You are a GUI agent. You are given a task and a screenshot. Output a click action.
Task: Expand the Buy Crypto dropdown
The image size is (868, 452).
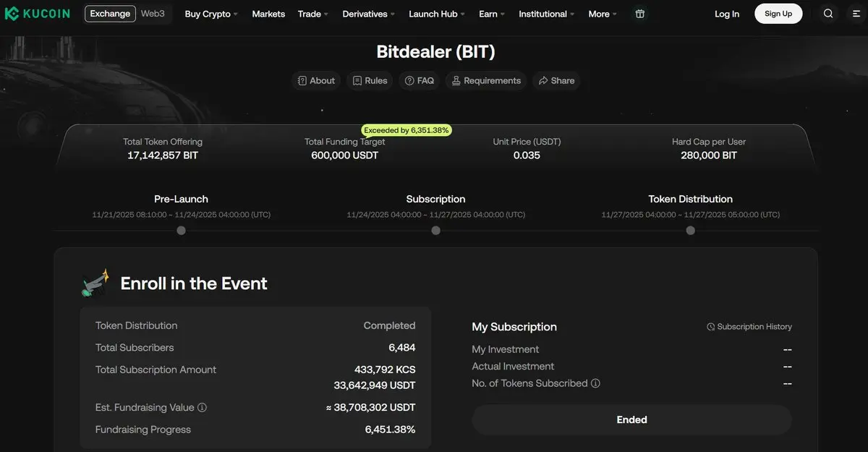click(211, 14)
